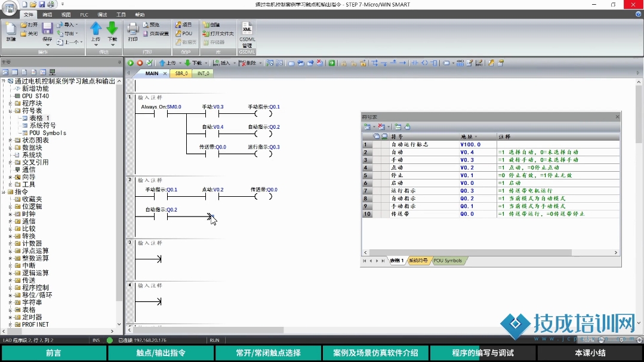Click quick-access Open folder icon
This screenshot has height=362, width=644.
coord(33,4)
